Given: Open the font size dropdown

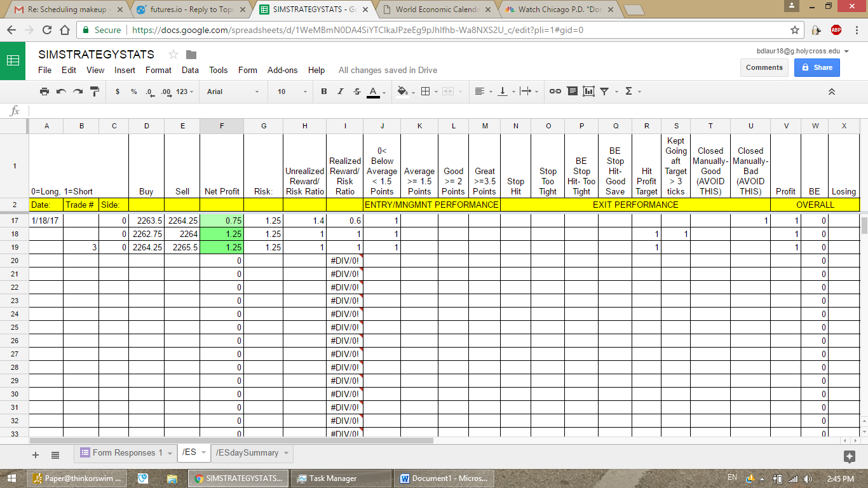Looking at the screenshot, I should click(x=292, y=91).
